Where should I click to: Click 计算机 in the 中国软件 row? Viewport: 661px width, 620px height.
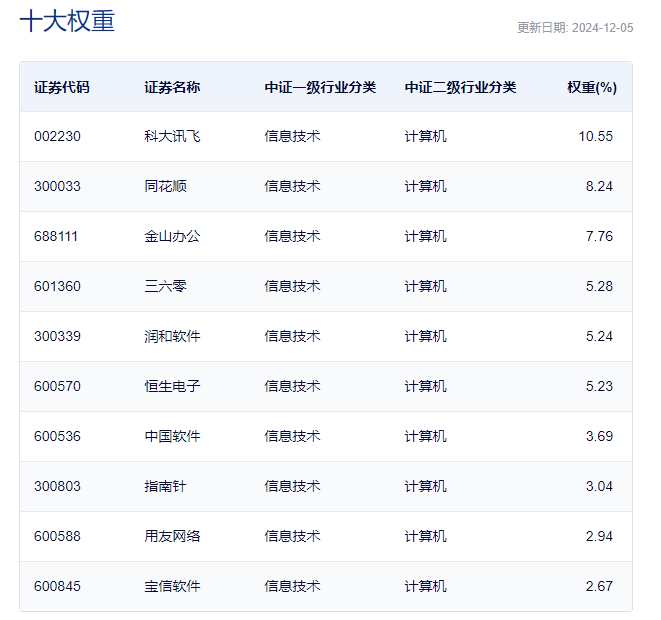[425, 436]
